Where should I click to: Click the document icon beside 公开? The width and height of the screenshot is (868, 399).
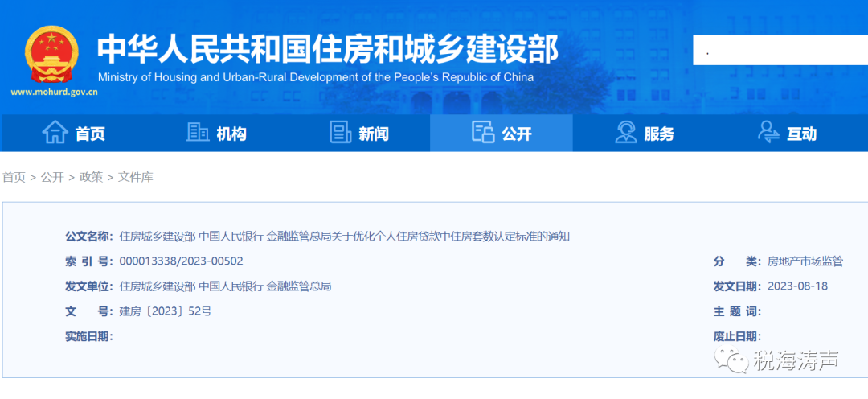[483, 133]
